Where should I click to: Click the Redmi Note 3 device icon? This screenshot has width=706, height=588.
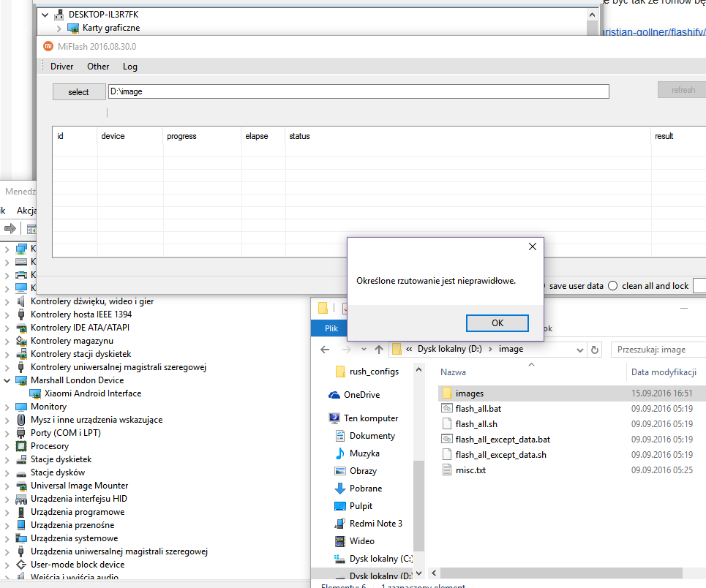339,524
